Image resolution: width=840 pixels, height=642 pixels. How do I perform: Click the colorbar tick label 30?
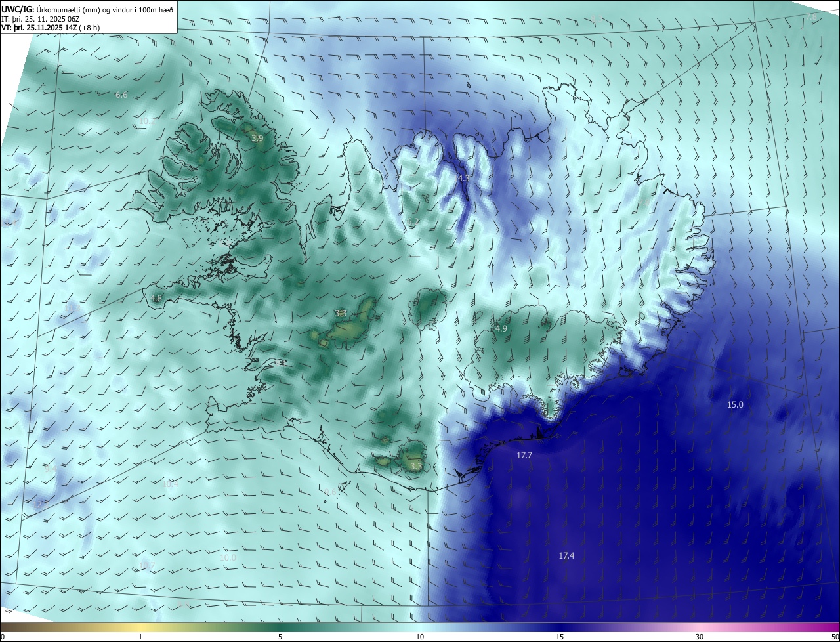700,637
